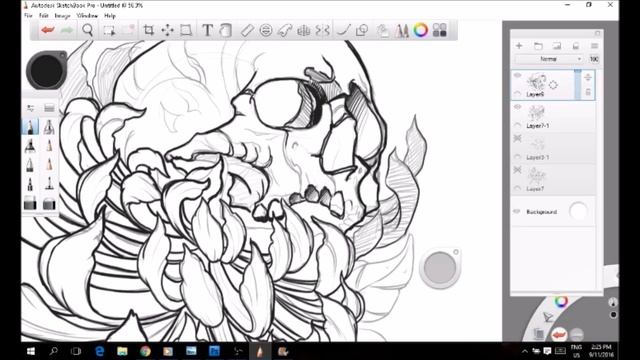Hide Layer6 using its eye icon
The width and height of the screenshot is (640, 360).
(x=517, y=76)
